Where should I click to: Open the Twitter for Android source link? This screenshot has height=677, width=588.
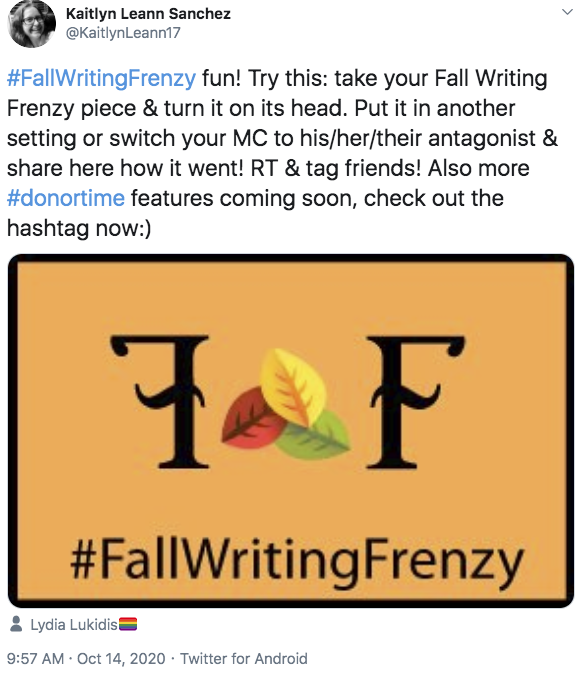point(243,659)
